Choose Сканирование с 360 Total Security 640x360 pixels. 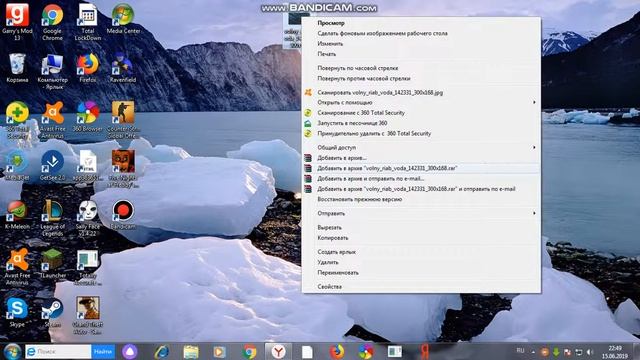tap(421, 113)
